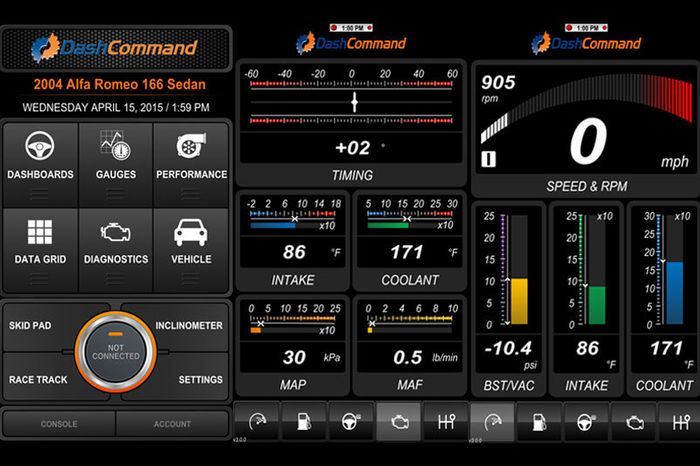Open the ACCOUNT button
The width and height of the screenshot is (700, 466).
[x=172, y=424]
